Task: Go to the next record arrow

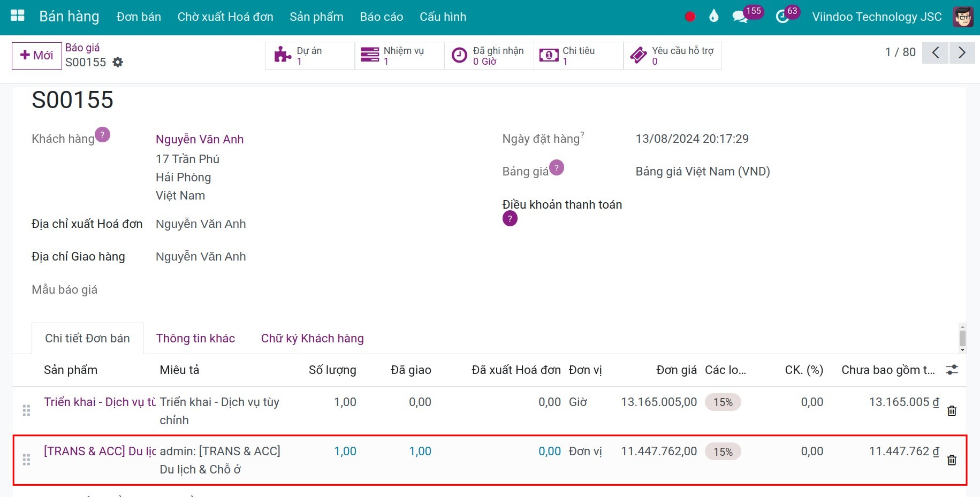Action: click(x=962, y=52)
